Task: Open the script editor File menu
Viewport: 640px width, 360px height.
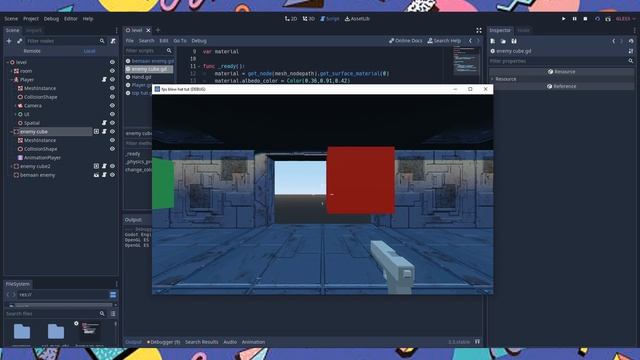Action: (x=130, y=41)
